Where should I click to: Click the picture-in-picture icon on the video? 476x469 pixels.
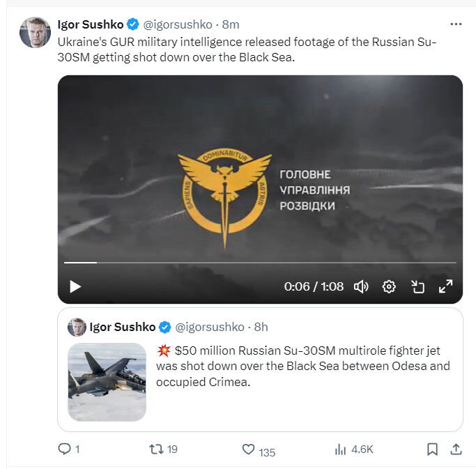(x=417, y=286)
